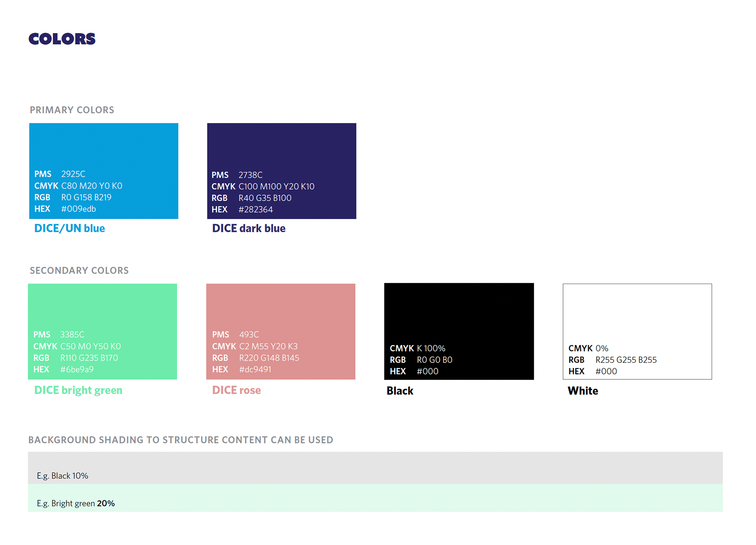Click CMYK value 0% in White swatch

[x=602, y=348]
